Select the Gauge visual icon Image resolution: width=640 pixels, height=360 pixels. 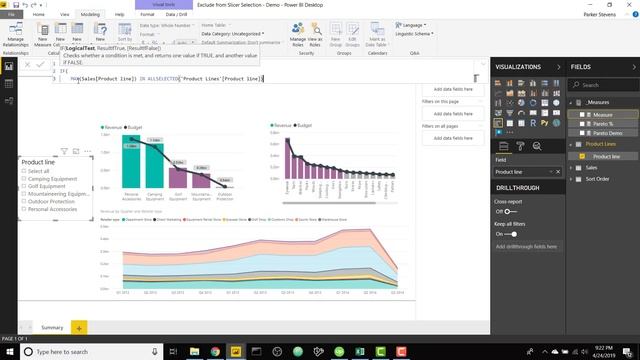[x=521, y=113]
